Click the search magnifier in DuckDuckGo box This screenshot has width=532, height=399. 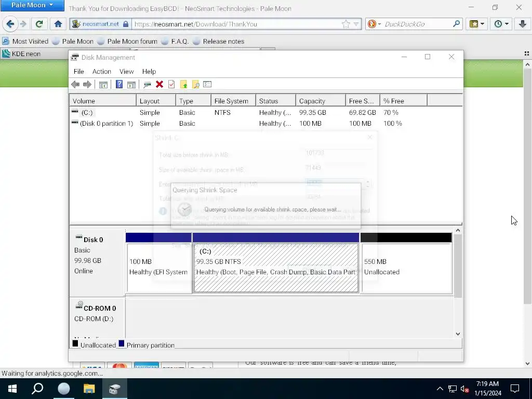point(456,24)
